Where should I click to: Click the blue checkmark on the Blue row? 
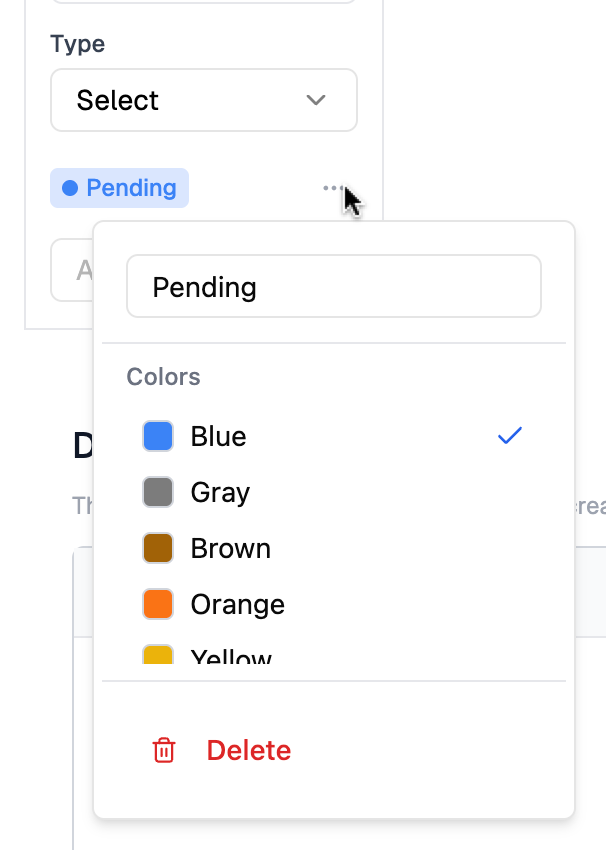[510, 436]
